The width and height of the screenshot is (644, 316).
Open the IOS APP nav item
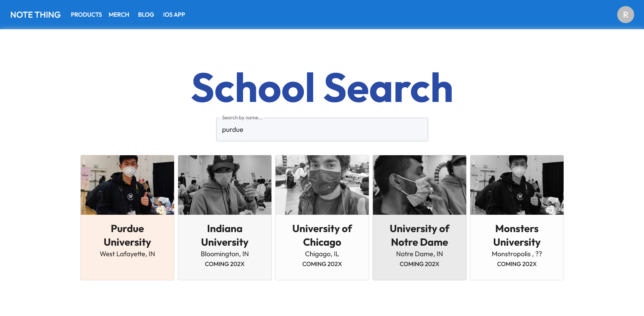point(174,15)
